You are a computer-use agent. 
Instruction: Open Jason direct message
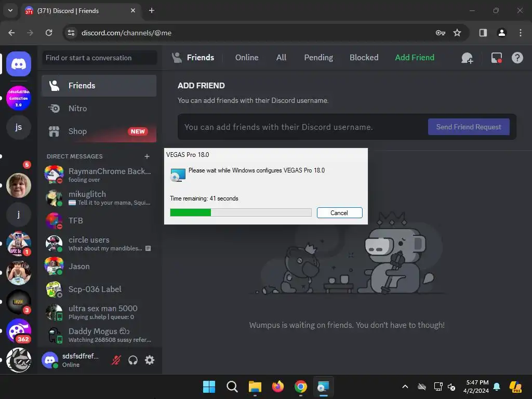(99, 267)
